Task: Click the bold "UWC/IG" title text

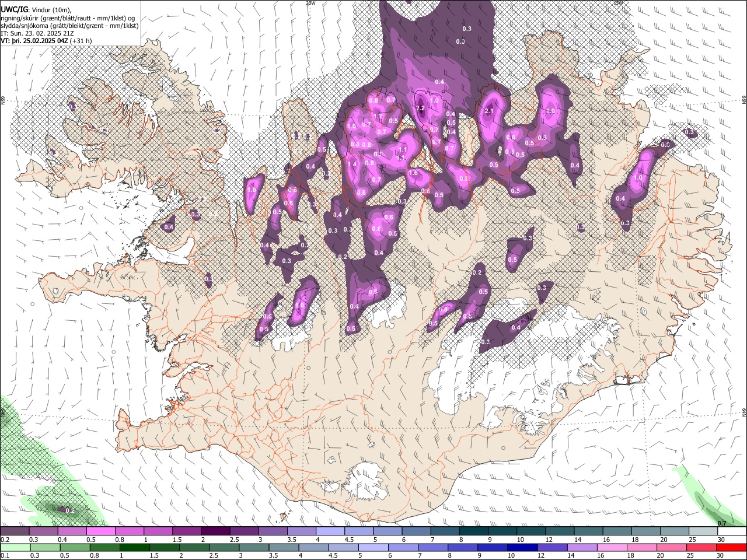Action: pyautogui.click(x=14, y=9)
